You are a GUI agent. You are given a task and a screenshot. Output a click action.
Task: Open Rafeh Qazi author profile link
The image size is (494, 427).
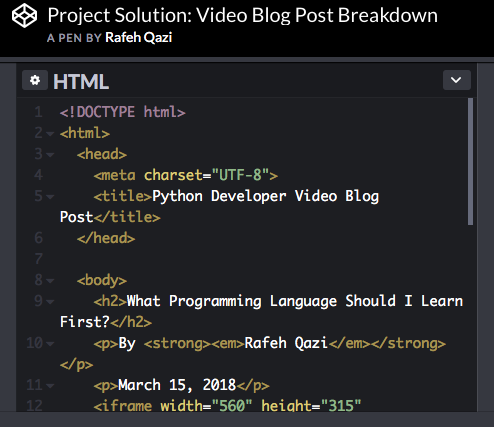coord(139,37)
